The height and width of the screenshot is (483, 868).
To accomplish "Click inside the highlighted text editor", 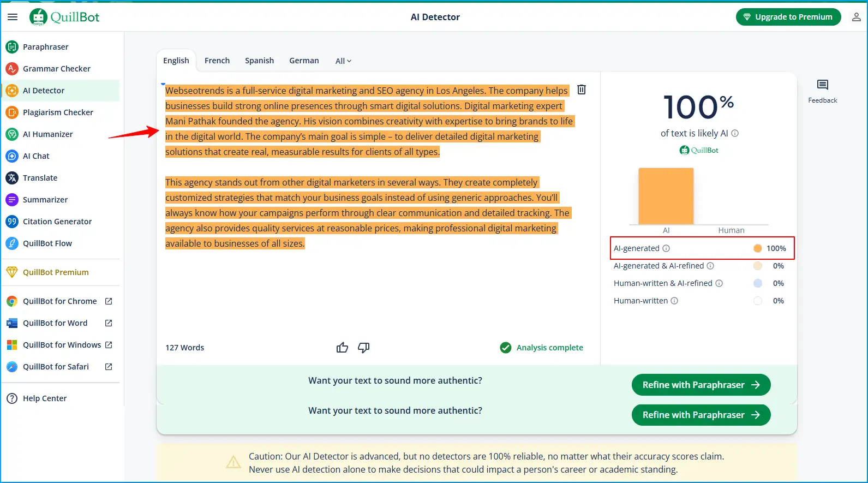I will 369,167.
